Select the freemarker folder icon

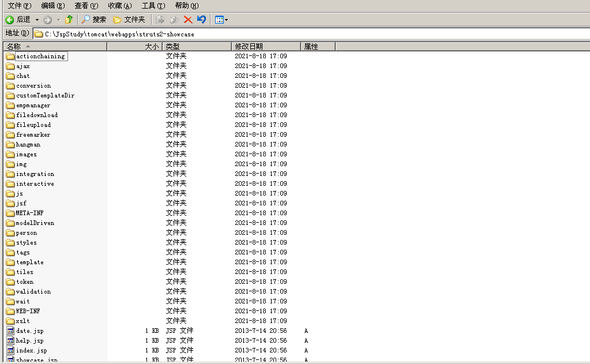pos(10,135)
